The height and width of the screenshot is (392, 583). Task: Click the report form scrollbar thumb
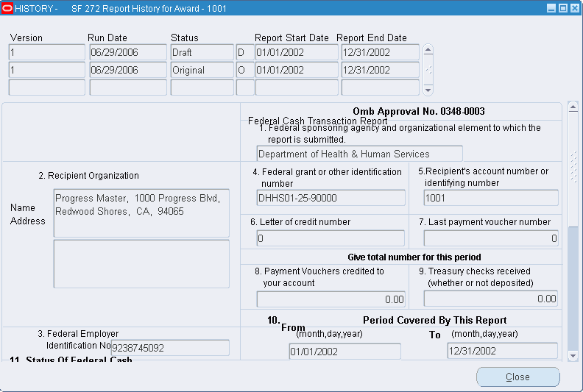573,168
